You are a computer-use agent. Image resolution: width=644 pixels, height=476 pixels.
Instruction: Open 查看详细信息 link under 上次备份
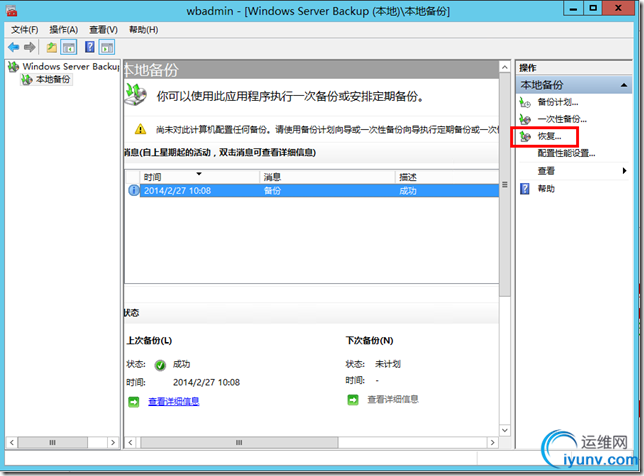point(174,401)
